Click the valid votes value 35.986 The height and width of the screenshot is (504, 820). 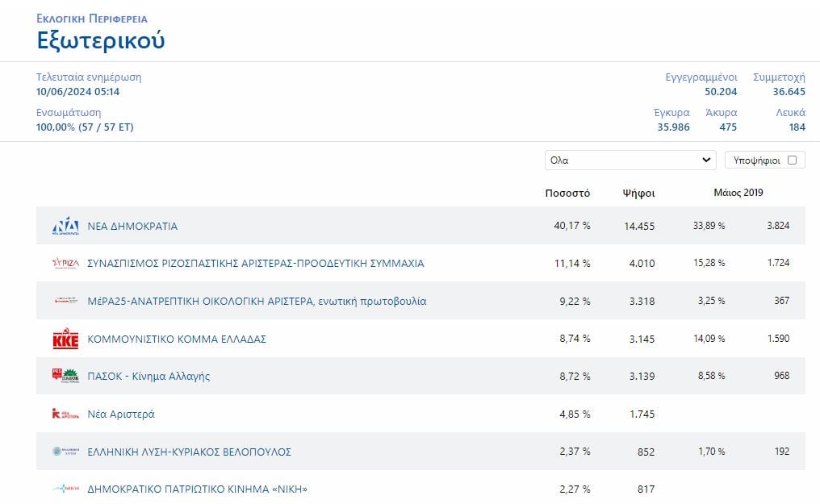(674, 127)
